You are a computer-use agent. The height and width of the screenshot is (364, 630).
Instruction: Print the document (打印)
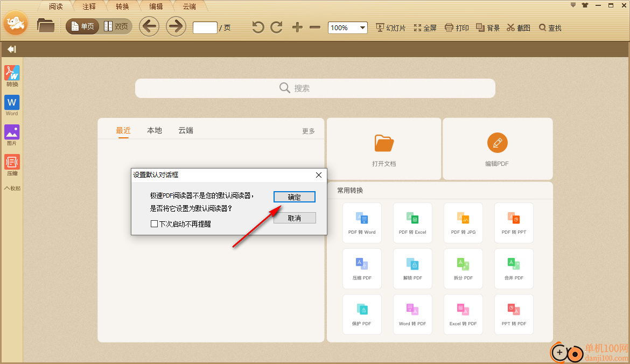[x=457, y=27]
